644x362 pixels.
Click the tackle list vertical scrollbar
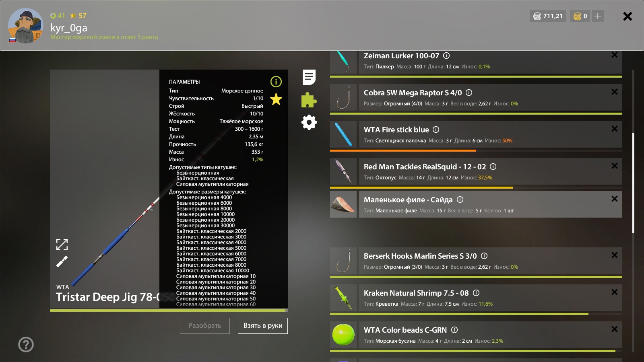tap(633, 183)
